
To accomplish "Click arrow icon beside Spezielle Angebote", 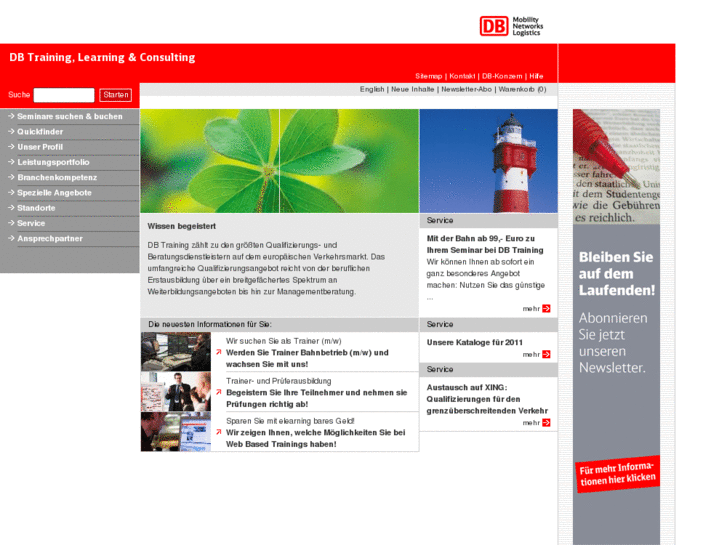I will coord(11,193).
